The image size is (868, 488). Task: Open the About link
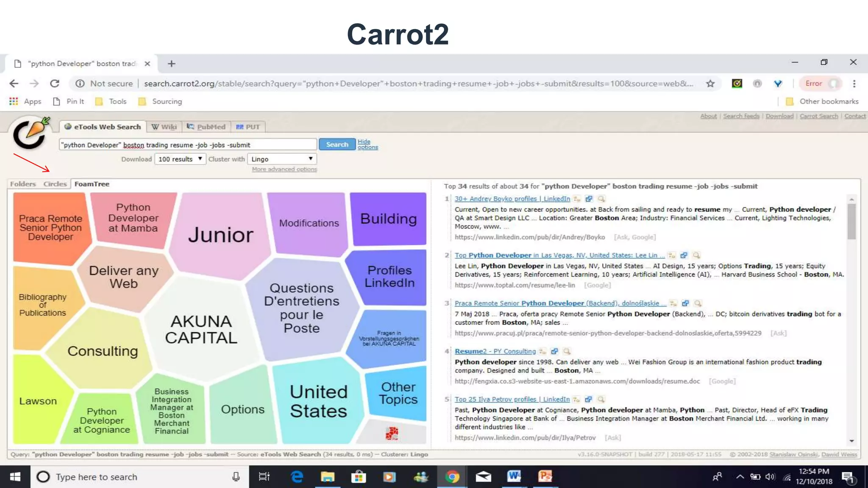tap(708, 116)
